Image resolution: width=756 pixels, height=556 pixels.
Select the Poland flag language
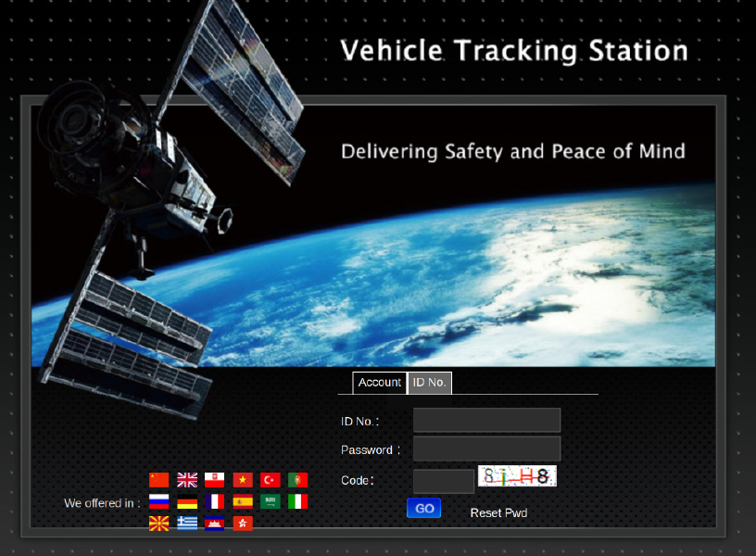(214, 480)
